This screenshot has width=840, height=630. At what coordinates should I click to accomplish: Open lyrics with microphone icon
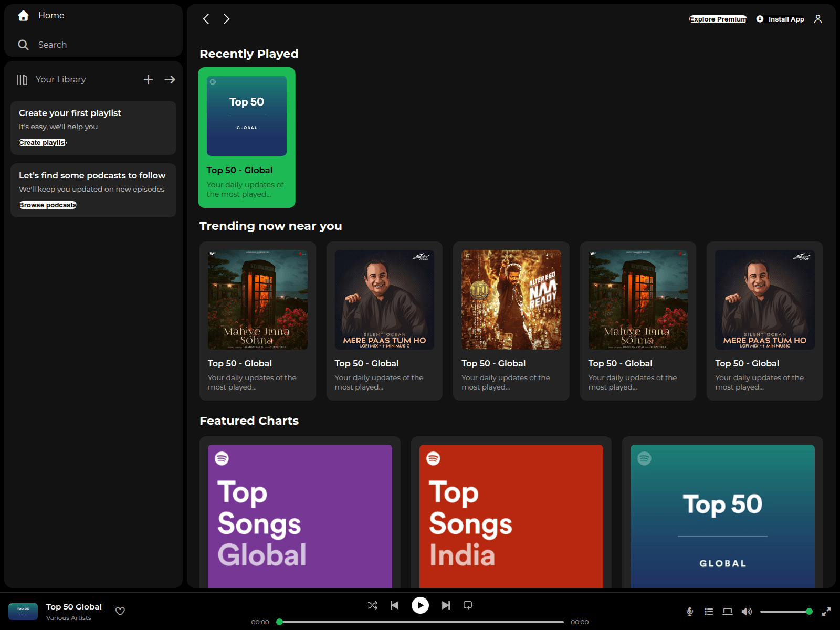point(690,612)
